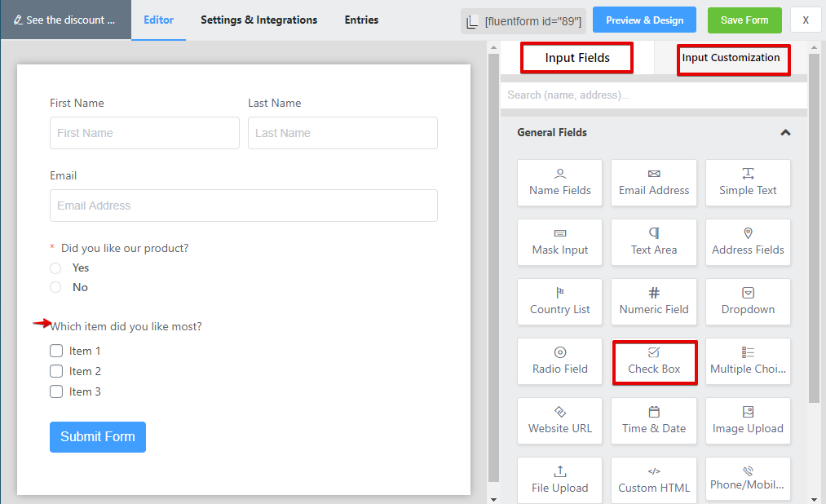
Task: Check the Item 3 checkbox
Action: [55, 391]
